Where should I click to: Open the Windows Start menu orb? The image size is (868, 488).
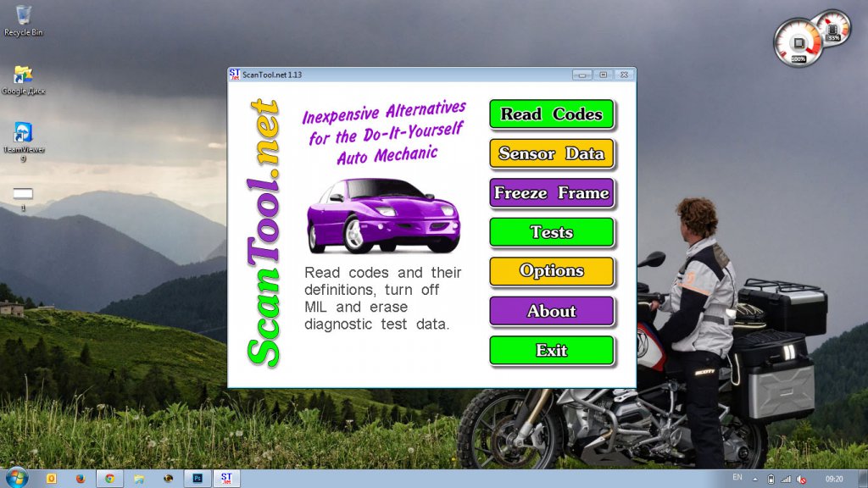pos(16,478)
